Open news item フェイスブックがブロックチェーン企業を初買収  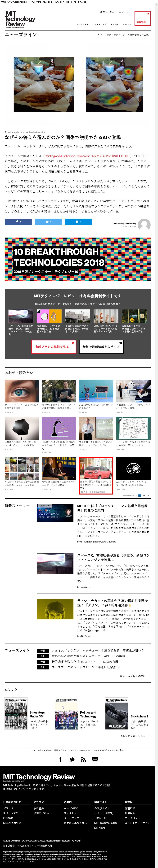98,650
